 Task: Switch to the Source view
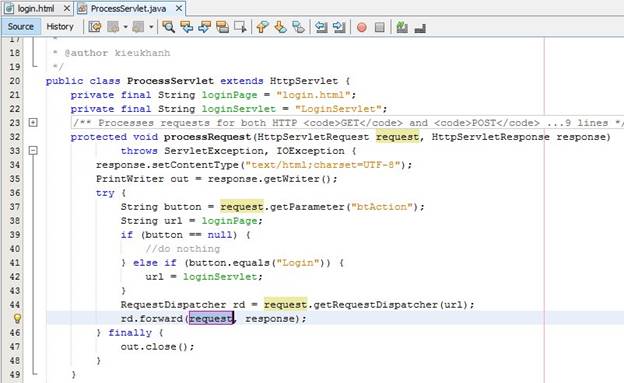pyautogui.click(x=21, y=27)
